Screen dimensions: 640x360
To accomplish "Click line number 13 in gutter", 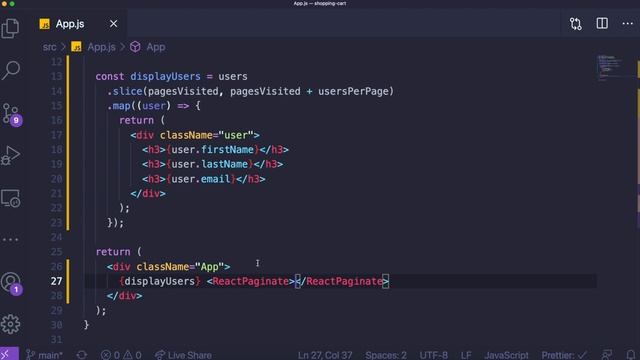I will 56,76.
